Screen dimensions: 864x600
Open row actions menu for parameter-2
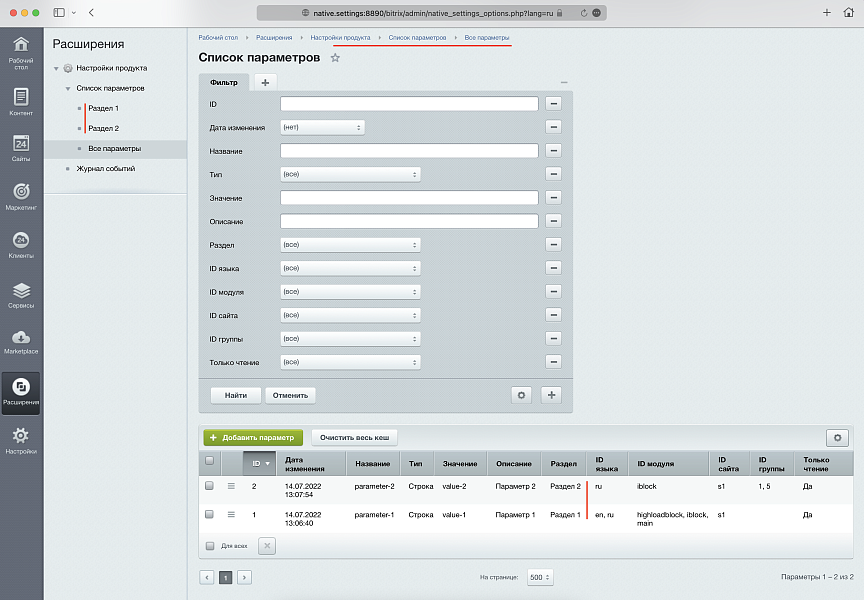pyautogui.click(x=231, y=486)
